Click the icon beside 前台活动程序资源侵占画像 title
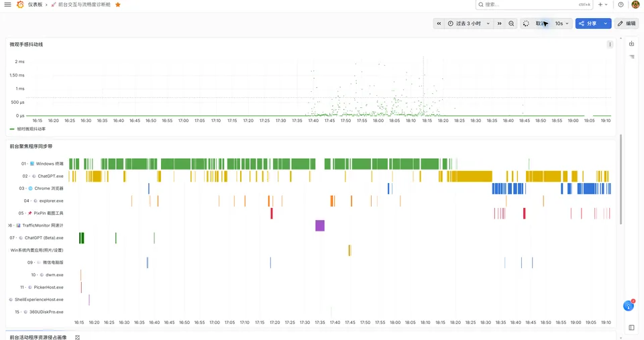The height and width of the screenshot is (340, 644). tap(77, 337)
